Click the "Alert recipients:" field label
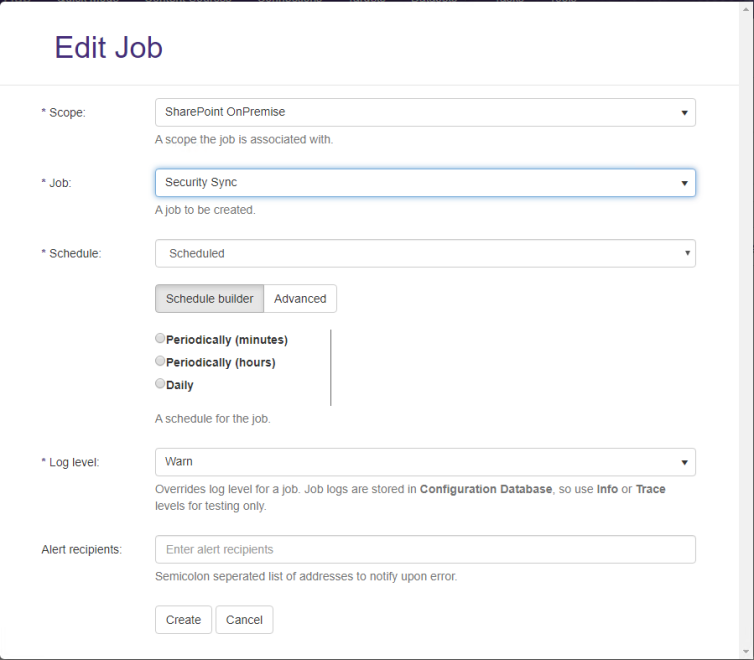 [81, 550]
